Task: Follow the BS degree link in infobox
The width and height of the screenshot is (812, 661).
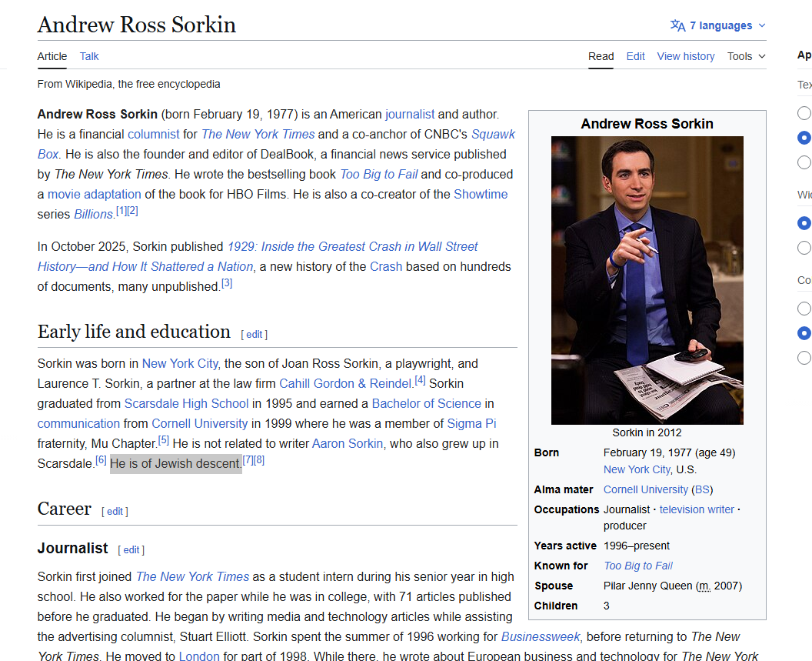Action: pos(702,490)
